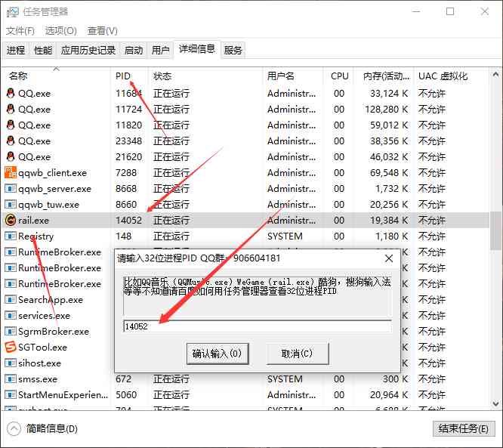Click the 128,280 K memory value
This screenshot has width=503, height=448.
pyautogui.click(x=386, y=109)
